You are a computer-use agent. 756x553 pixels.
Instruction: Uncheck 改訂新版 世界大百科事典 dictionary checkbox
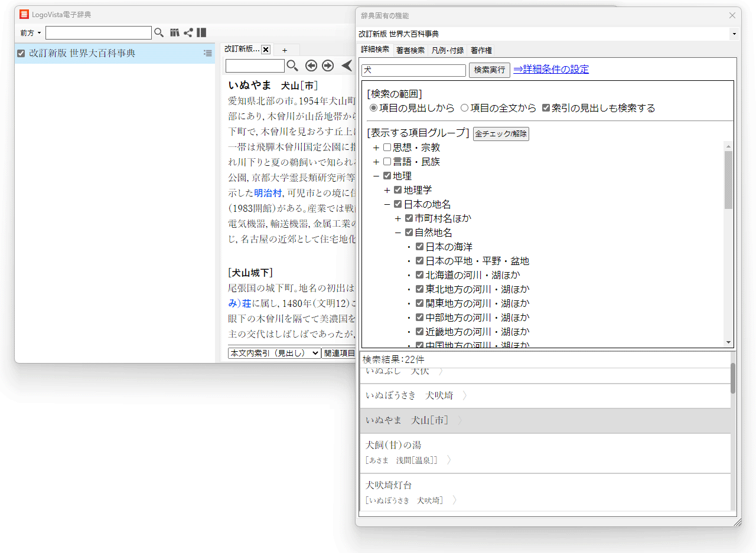pyautogui.click(x=21, y=53)
